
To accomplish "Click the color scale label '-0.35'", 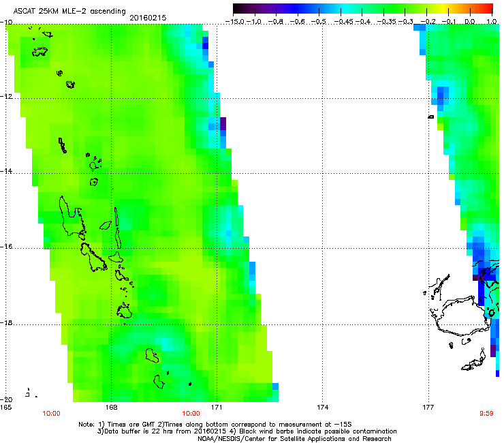I will (x=386, y=22).
